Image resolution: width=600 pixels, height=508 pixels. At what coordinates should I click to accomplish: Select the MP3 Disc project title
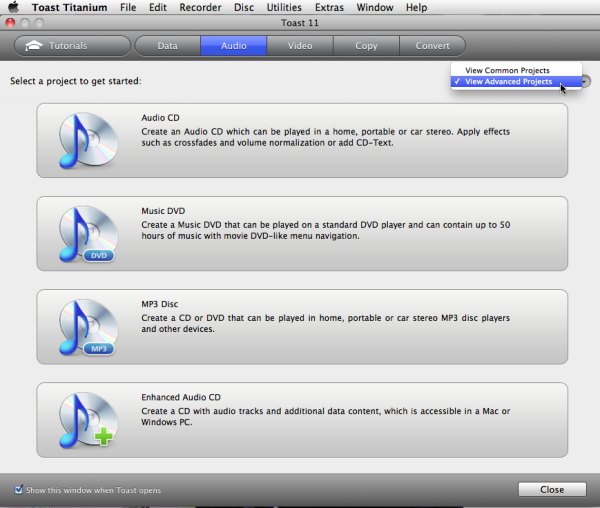click(160, 304)
